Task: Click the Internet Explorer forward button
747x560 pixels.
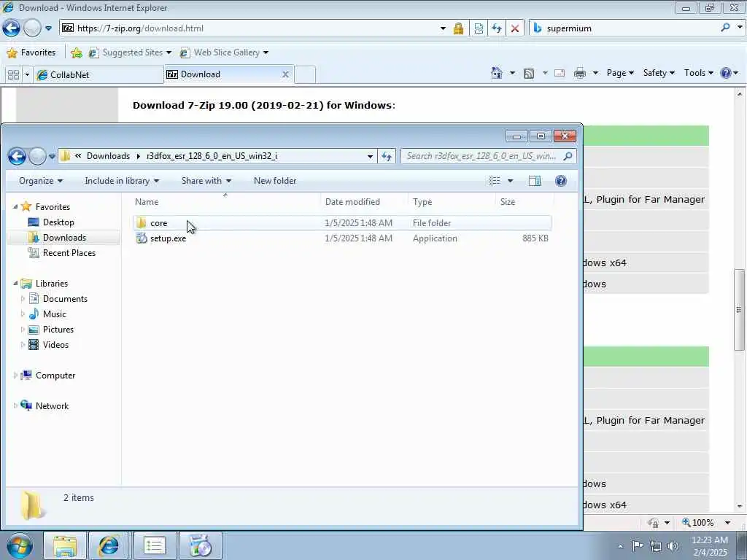Action: [32, 28]
